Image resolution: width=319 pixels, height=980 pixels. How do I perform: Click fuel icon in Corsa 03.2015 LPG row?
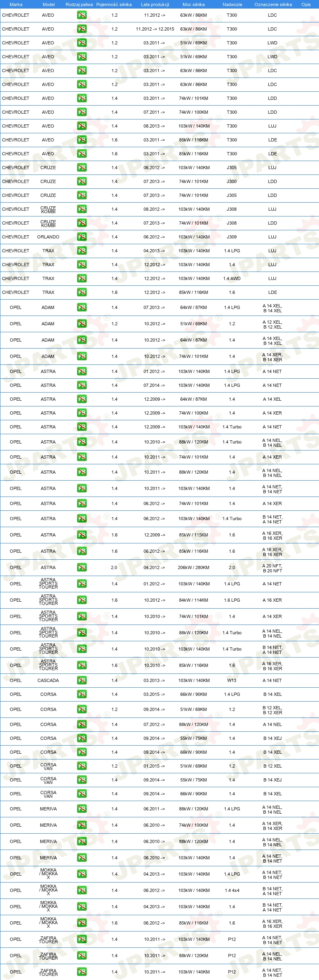click(x=82, y=694)
